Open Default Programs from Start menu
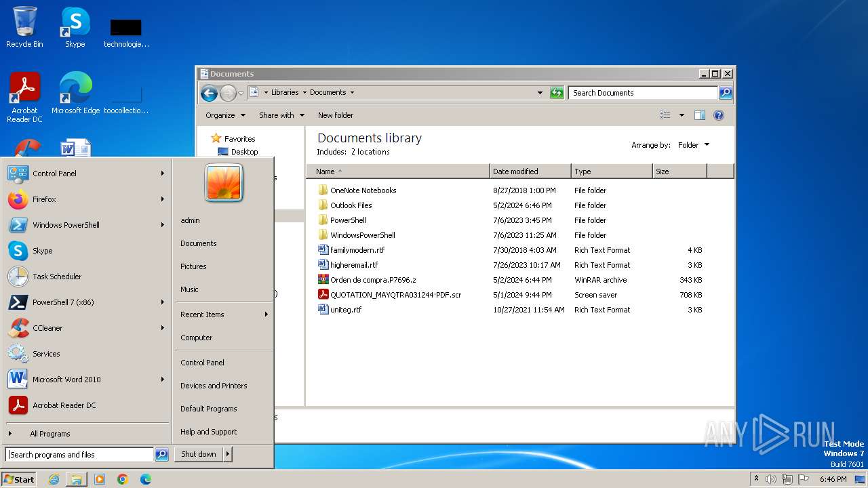Viewport: 868px width, 488px height. [209, 409]
